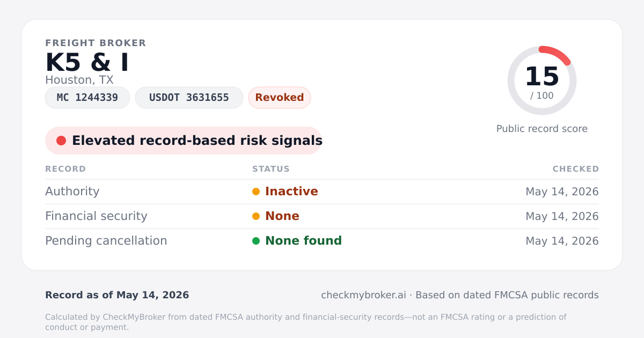
Task: Select the Authority record row label
Action: 72,192
